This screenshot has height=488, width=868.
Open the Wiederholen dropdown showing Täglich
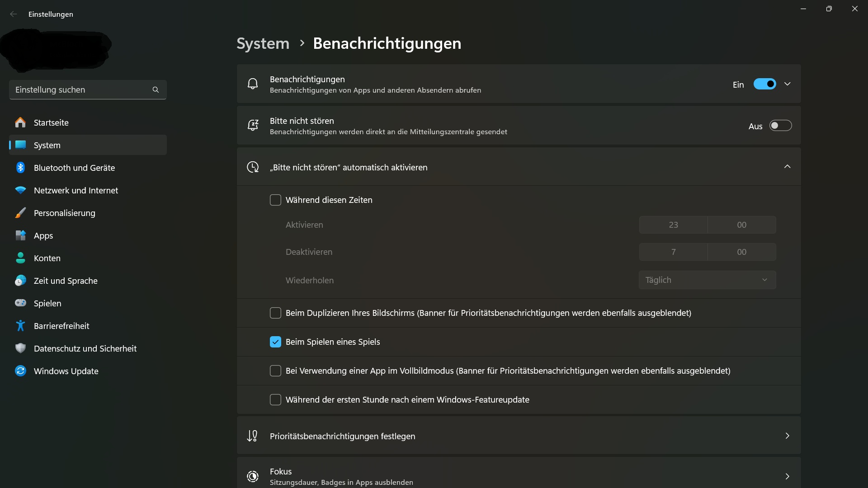[x=707, y=280]
